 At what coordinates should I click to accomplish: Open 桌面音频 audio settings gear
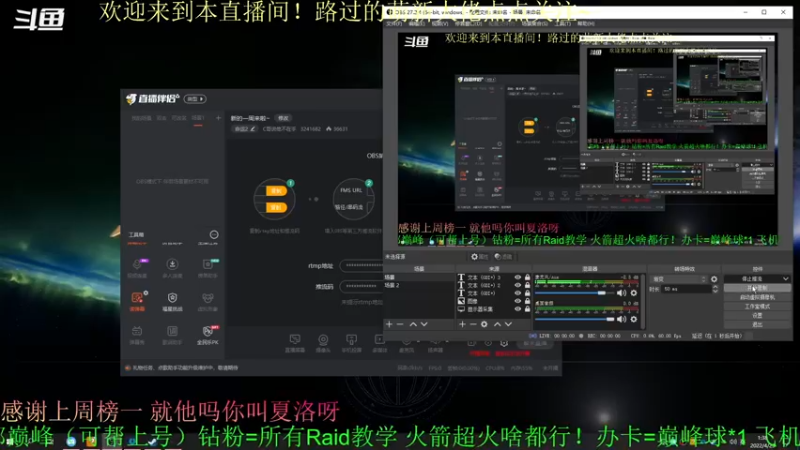pos(634,319)
